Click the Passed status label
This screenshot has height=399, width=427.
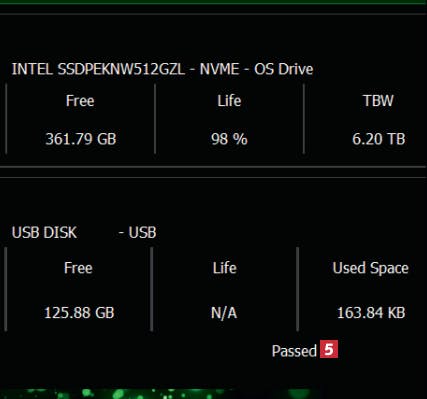tap(294, 351)
